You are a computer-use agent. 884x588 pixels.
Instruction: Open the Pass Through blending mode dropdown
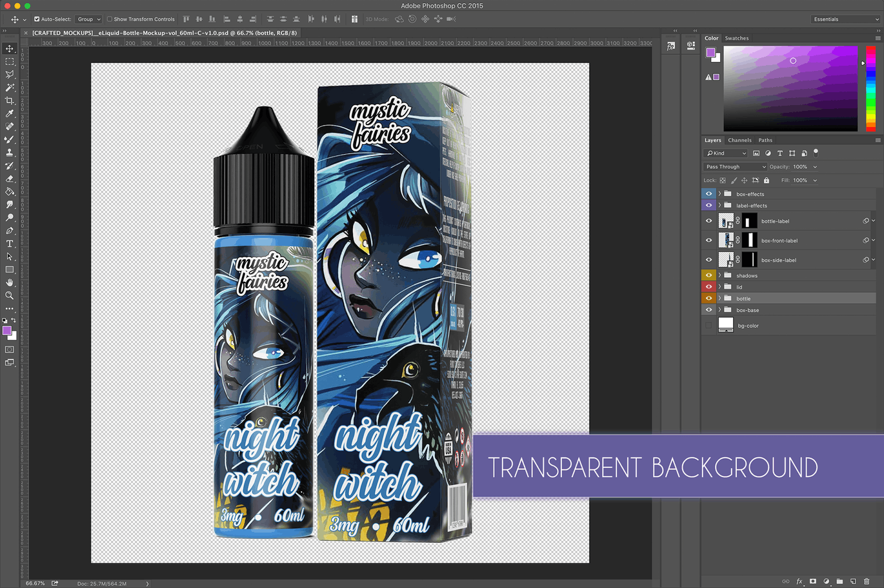pos(735,166)
